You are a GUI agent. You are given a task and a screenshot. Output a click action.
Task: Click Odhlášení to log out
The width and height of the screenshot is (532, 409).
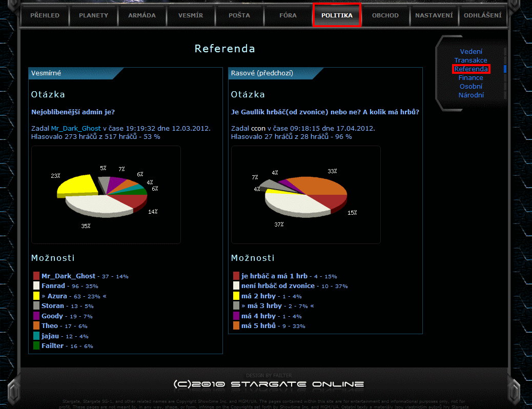(x=482, y=15)
